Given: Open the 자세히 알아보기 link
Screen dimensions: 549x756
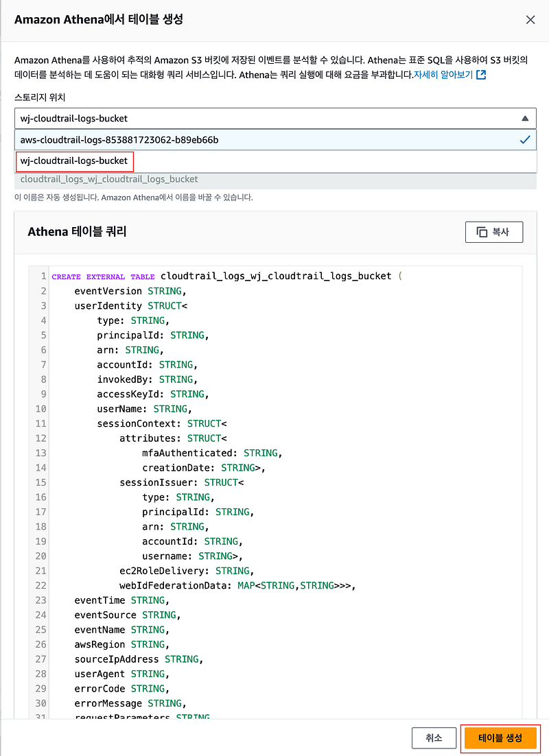Looking at the screenshot, I should coord(443,75).
